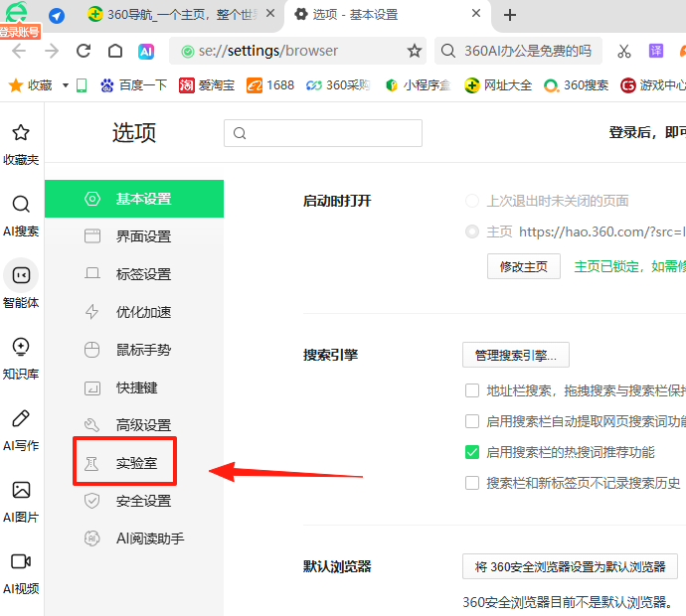The image size is (686, 616).
Task: Select 安全设置 in settings menu
Action: [x=134, y=501]
